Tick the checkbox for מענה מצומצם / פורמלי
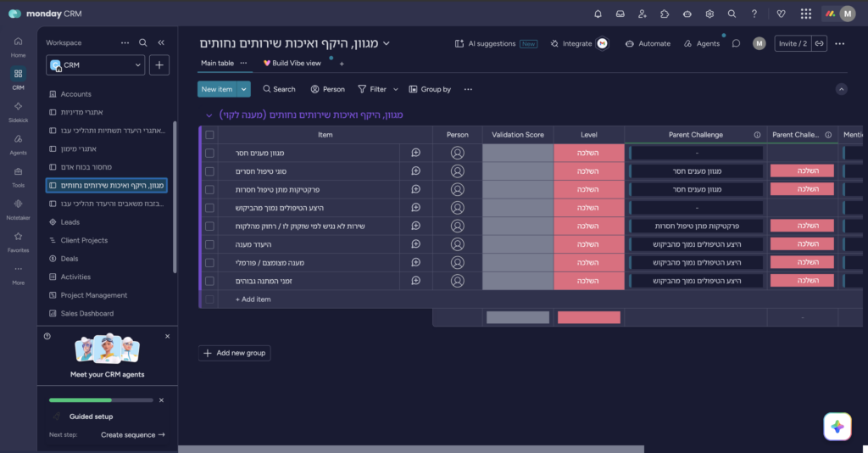The height and width of the screenshot is (453, 868). coord(209,262)
